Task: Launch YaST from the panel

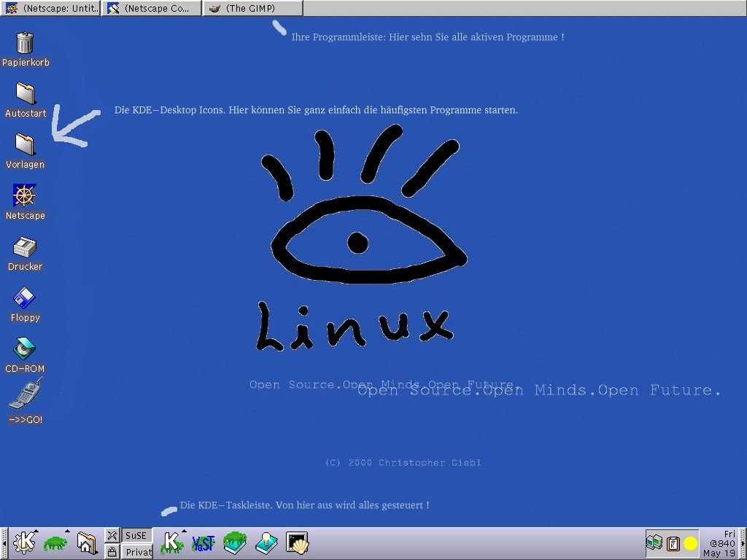Action: 204,542
